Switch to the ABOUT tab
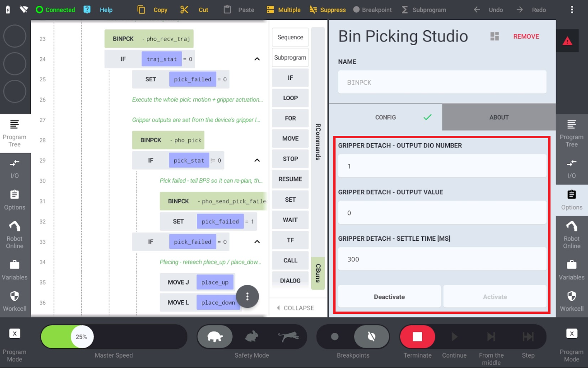 click(x=499, y=117)
